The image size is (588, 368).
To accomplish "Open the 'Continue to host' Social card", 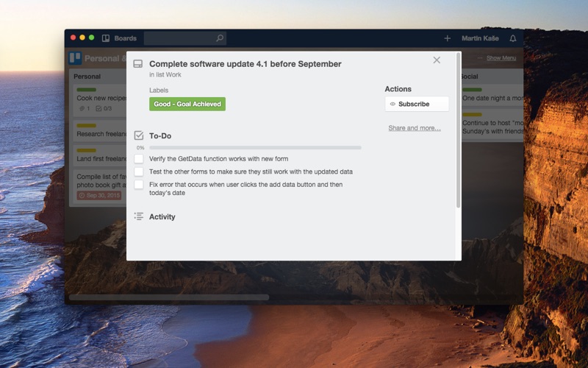I will pyautogui.click(x=492, y=124).
